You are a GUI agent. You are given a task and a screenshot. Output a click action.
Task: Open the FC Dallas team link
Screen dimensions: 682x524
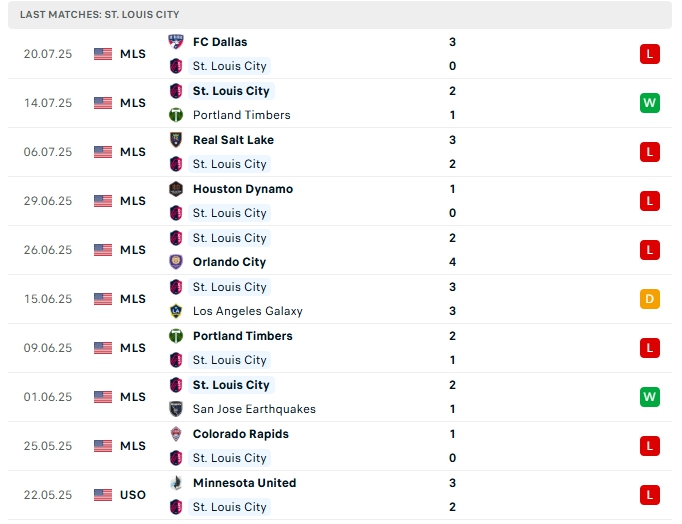tap(220, 42)
